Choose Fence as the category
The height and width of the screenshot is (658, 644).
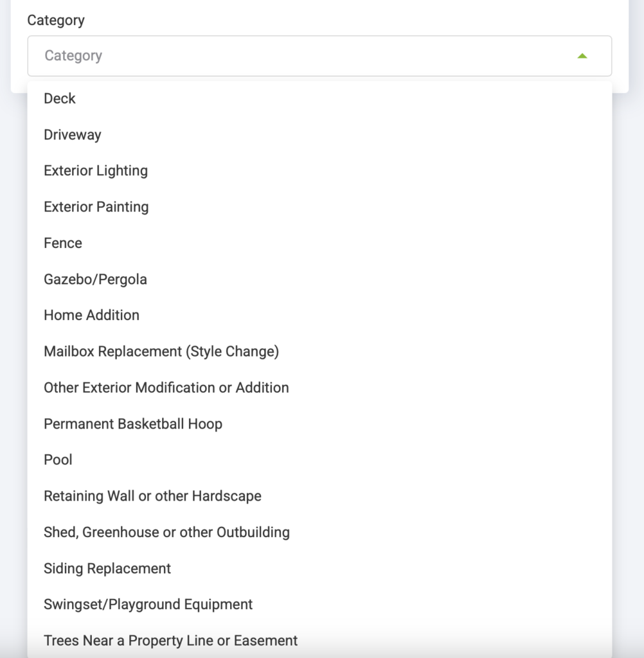(x=319, y=243)
